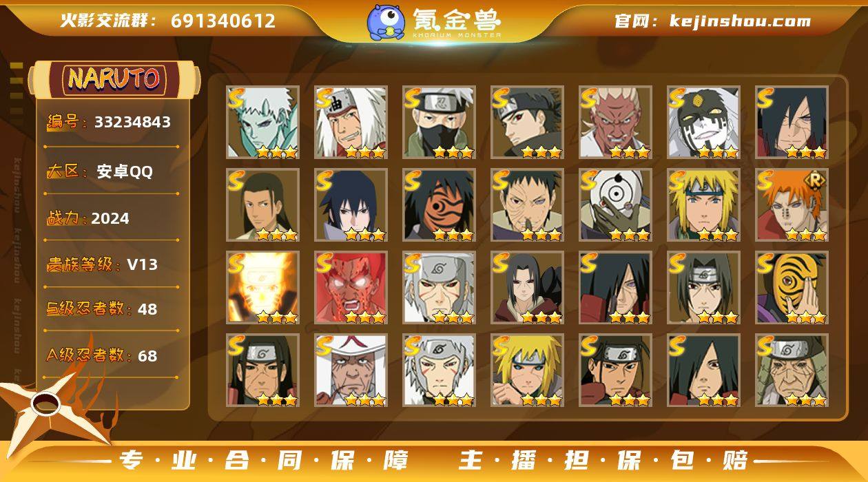Select the masked Kakashi portrait in top row
The image size is (868, 482).
point(440,123)
